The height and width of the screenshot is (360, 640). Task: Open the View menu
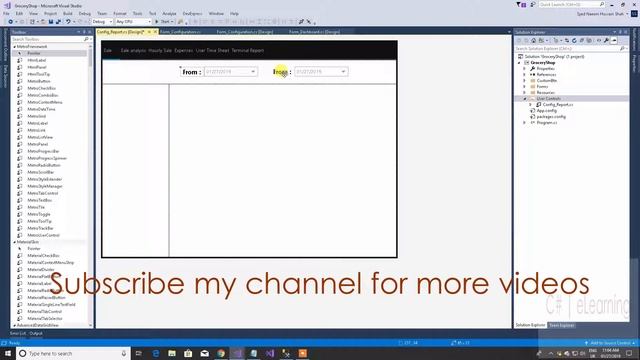[x=33, y=13]
